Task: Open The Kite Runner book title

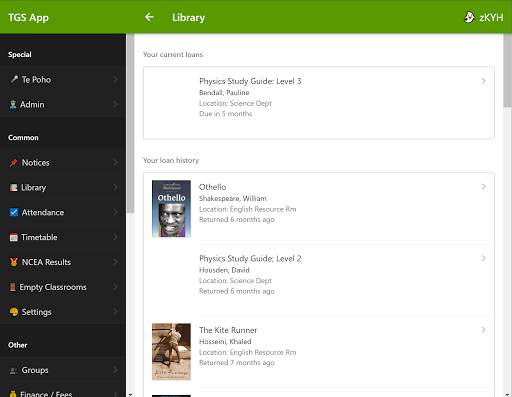Action: click(228, 330)
